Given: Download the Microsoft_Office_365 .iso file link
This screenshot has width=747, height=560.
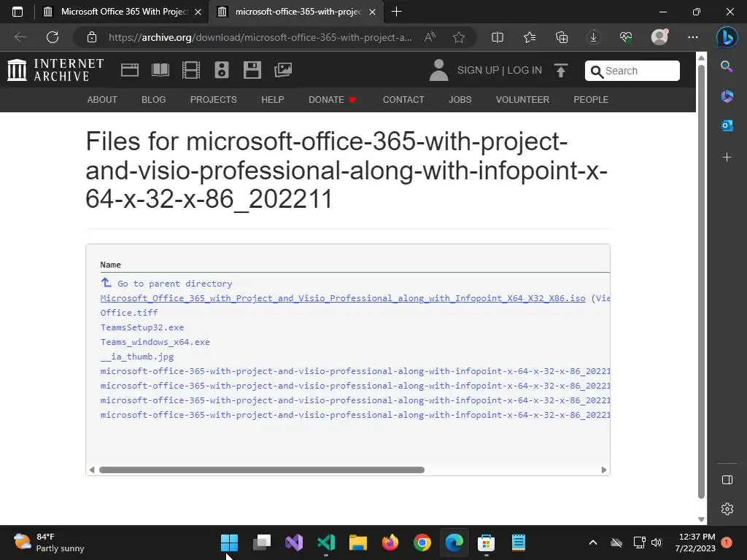Looking at the screenshot, I should tap(343, 298).
